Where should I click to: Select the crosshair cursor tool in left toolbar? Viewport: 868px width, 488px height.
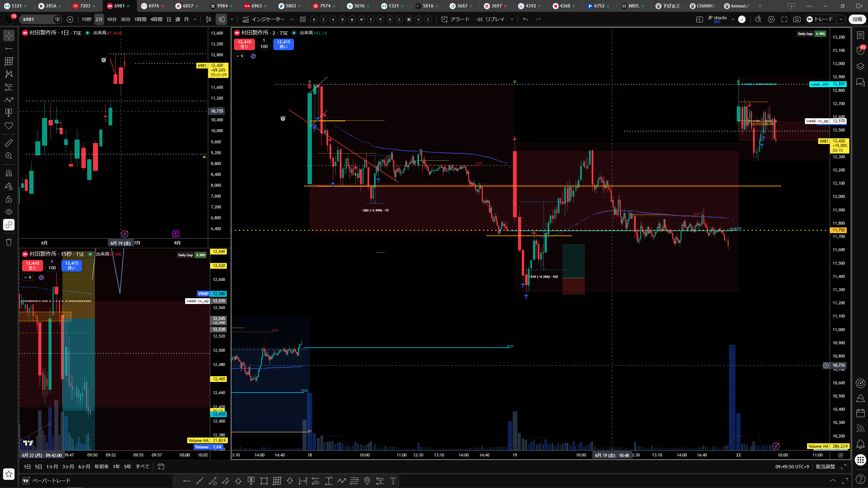point(9,36)
